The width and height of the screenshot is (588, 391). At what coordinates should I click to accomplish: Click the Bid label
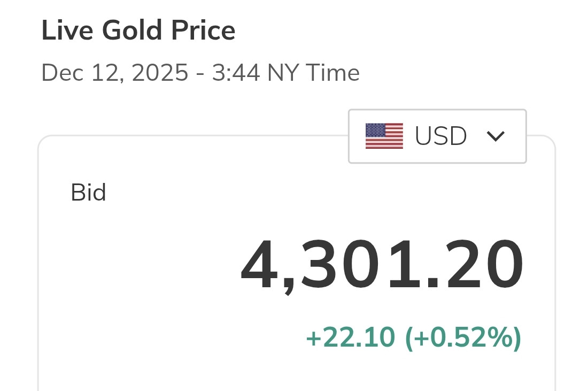pyautogui.click(x=88, y=193)
